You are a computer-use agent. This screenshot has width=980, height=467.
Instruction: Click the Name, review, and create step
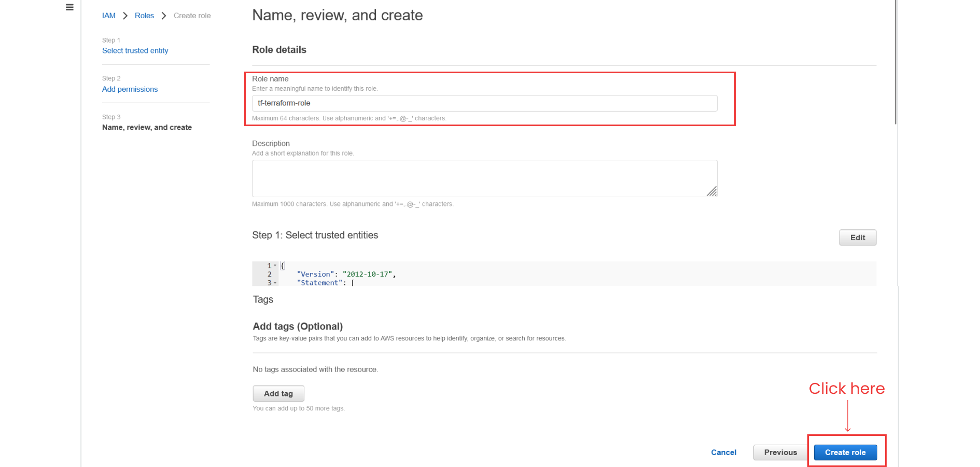(147, 127)
